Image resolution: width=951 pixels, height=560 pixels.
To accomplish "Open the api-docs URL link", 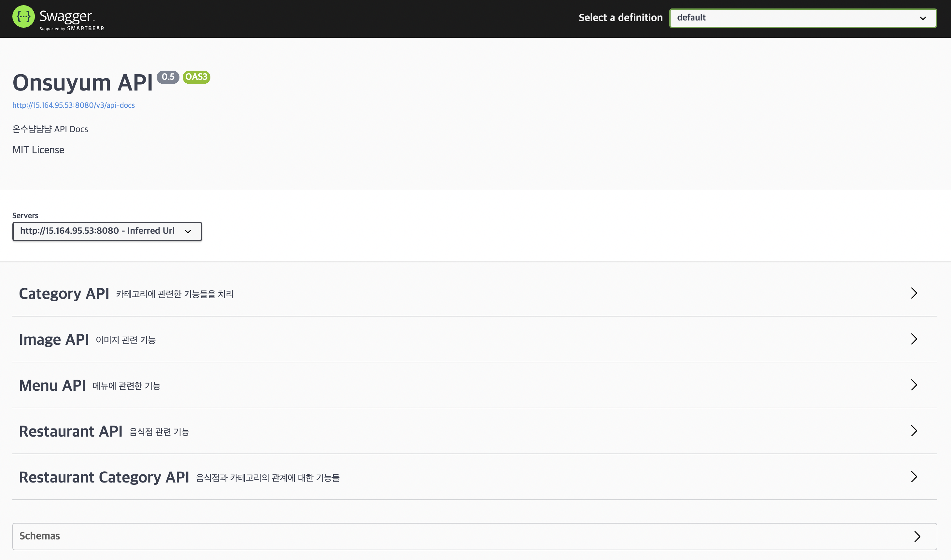I will pos(74,105).
